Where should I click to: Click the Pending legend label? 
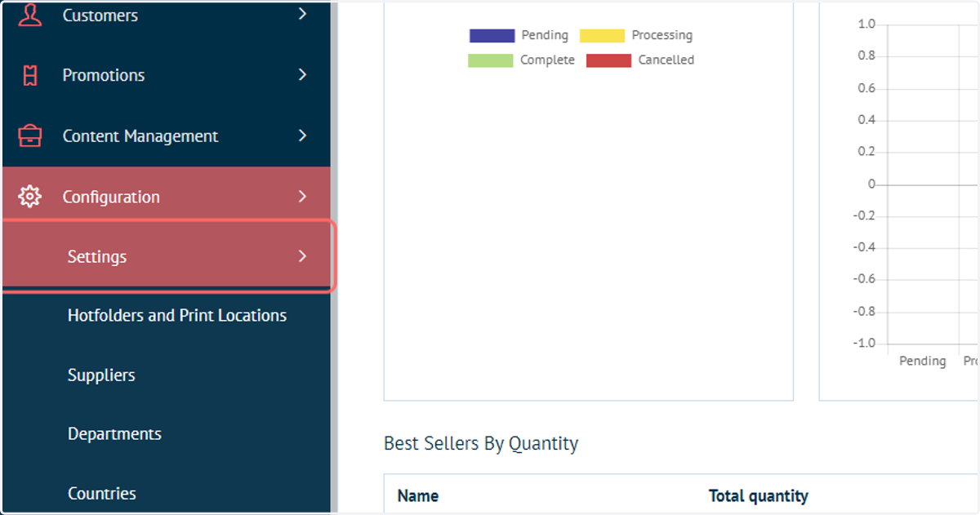tap(545, 35)
